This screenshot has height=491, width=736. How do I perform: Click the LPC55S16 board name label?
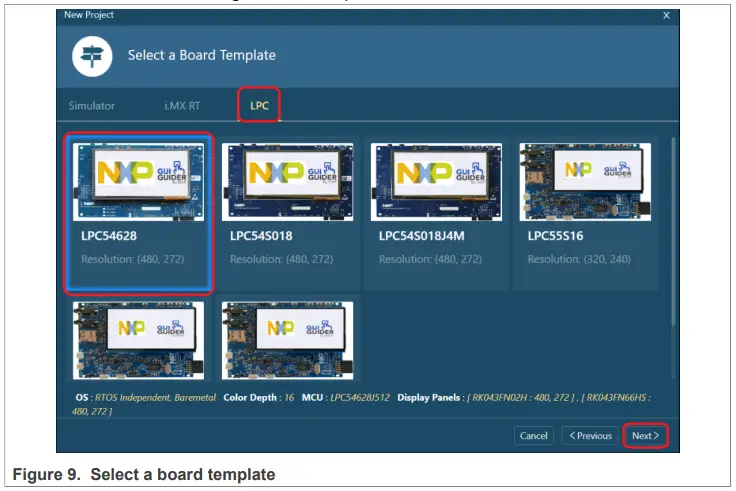click(555, 236)
